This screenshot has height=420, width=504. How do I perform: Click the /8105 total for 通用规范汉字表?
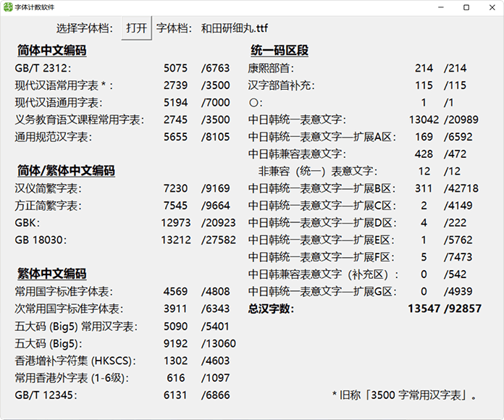pos(215,137)
